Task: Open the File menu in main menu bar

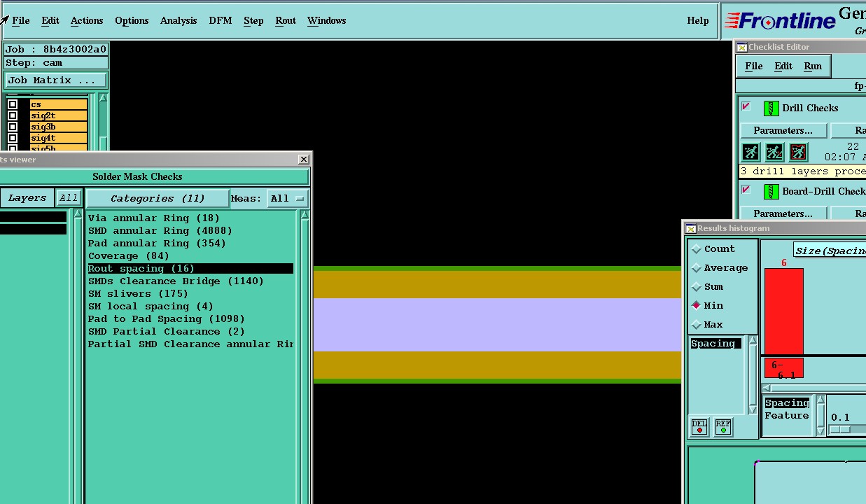Action: [21, 21]
